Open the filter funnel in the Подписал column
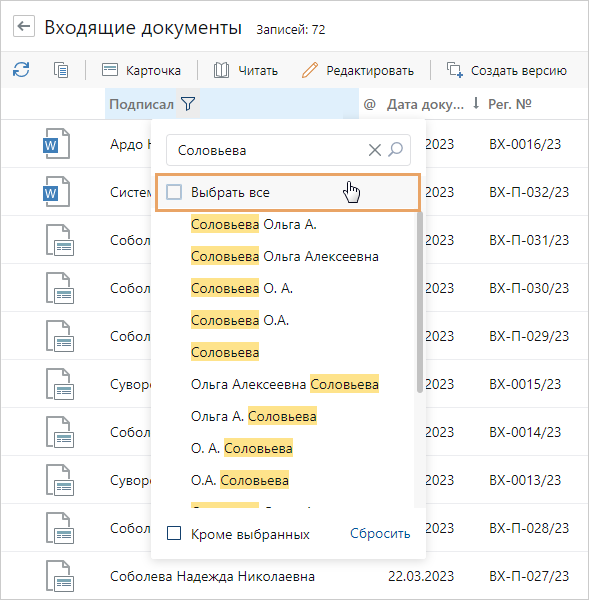Image resolution: width=589 pixels, height=600 pixels. tap(188, 104)
